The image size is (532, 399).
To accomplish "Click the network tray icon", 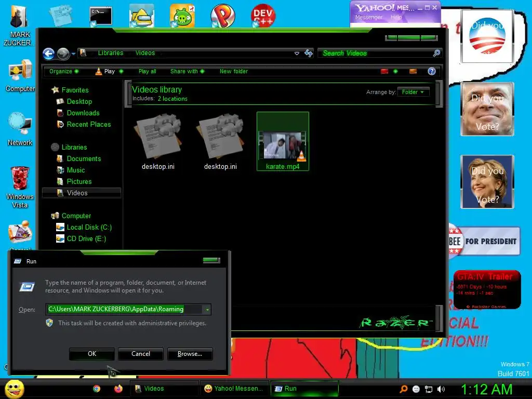I will [x=429, y=389].
